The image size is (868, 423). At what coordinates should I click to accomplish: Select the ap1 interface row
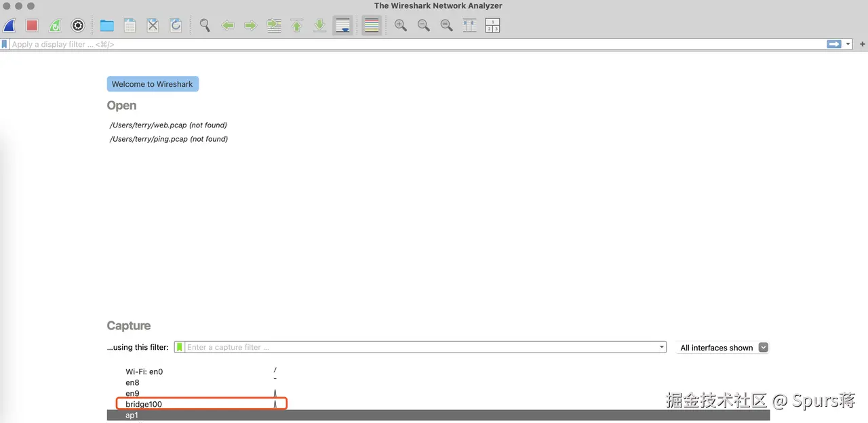coord(439,415)
